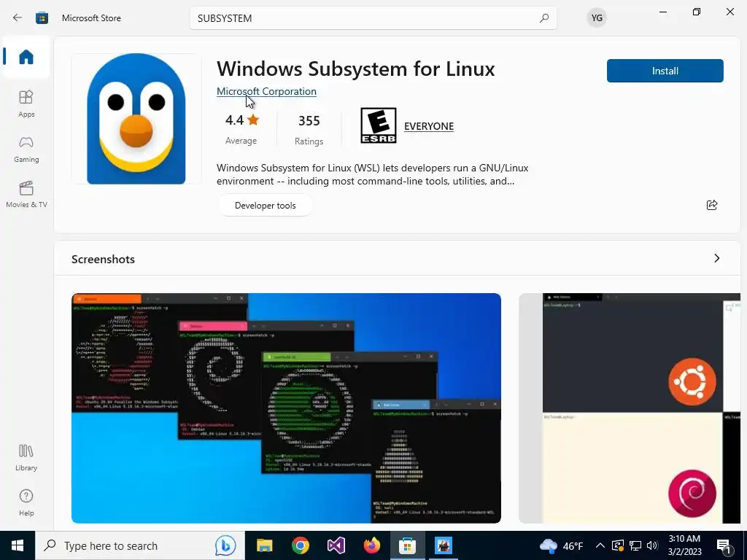Open the Help page

point(26,503)
